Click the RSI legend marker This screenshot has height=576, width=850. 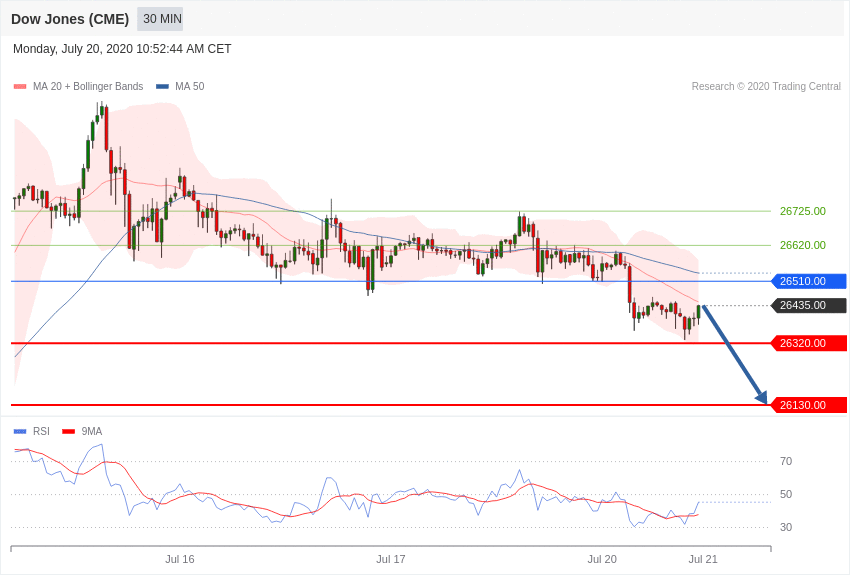click(x=20, y=432)
